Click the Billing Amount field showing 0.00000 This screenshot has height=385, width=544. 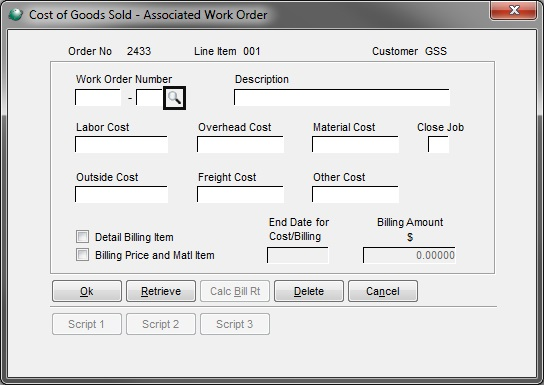click(409, 255)
